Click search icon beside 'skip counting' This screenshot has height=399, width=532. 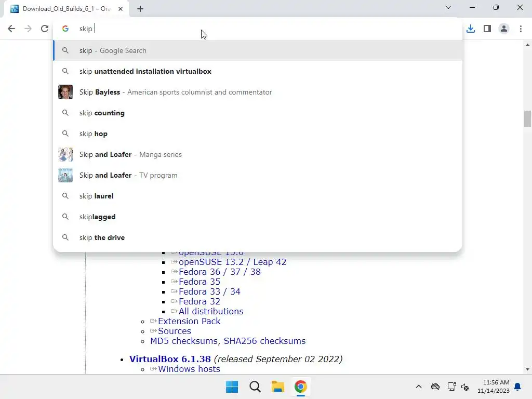pyautogui.click(x=65, y=113)
